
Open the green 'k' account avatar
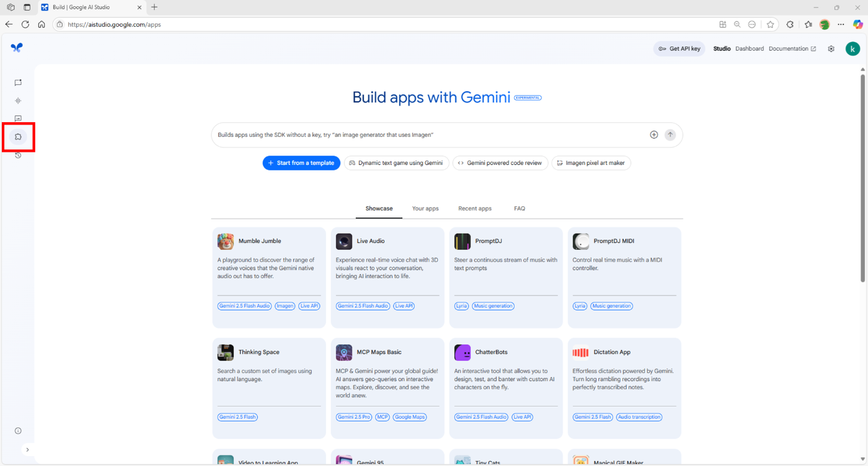pos(852,49)
